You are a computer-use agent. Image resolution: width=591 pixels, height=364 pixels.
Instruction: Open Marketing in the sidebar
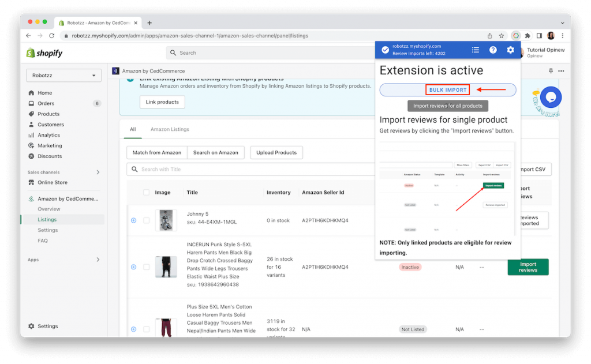click(x=50, y=145)
